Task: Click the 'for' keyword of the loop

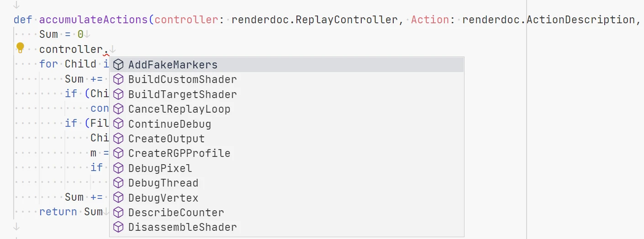Action: pos(48,64)
